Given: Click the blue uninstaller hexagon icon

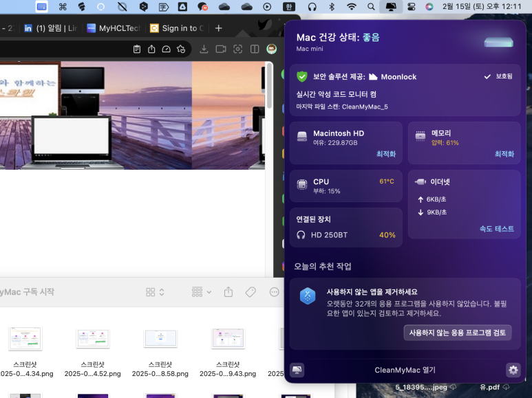Looking at the screenshot, I should coord(308,296).
